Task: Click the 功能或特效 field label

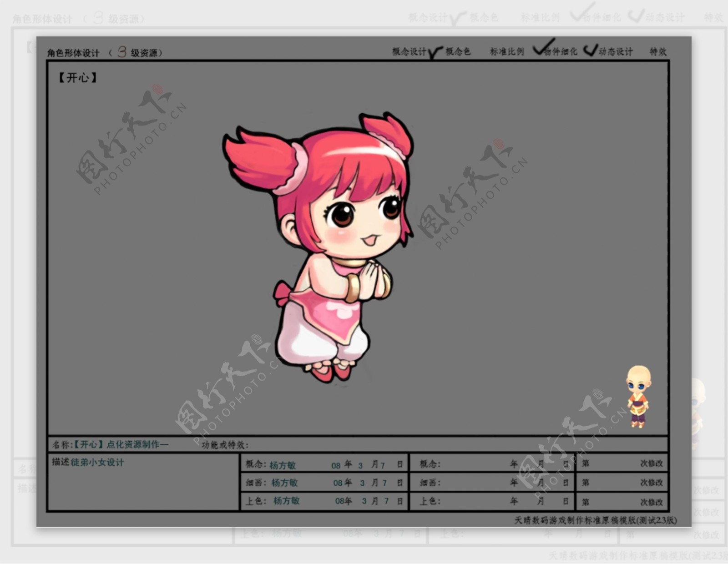Action: coord(225,445)
